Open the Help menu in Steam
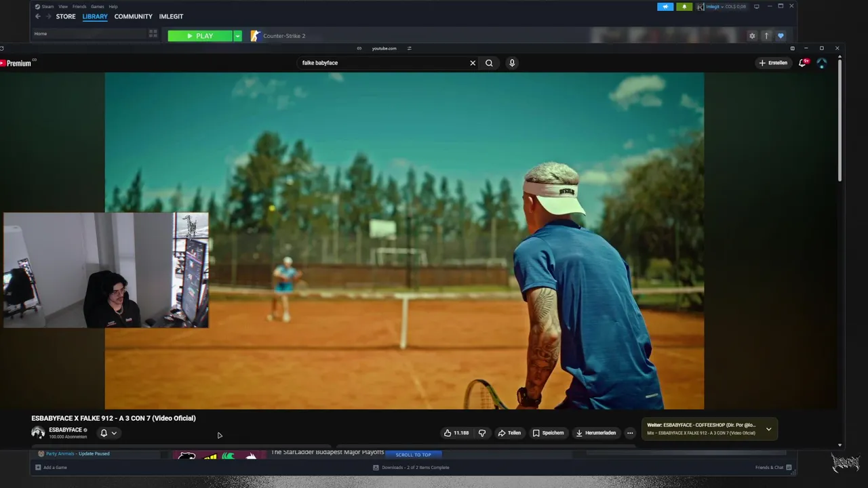 tap(113, 7)
